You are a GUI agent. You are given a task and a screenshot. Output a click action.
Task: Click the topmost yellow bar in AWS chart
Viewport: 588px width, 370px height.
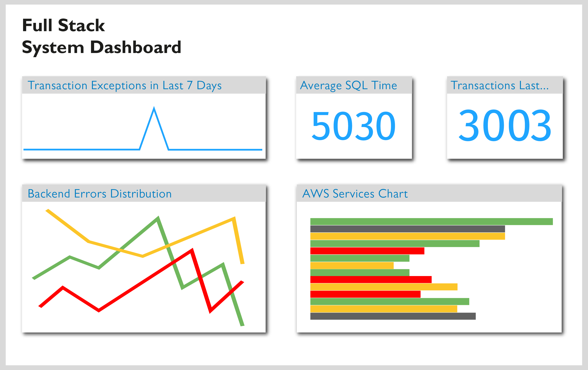[x=407, y=236]
